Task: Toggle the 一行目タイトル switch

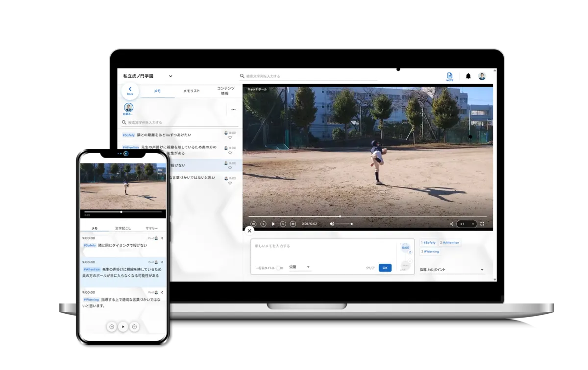Action: 279,268
